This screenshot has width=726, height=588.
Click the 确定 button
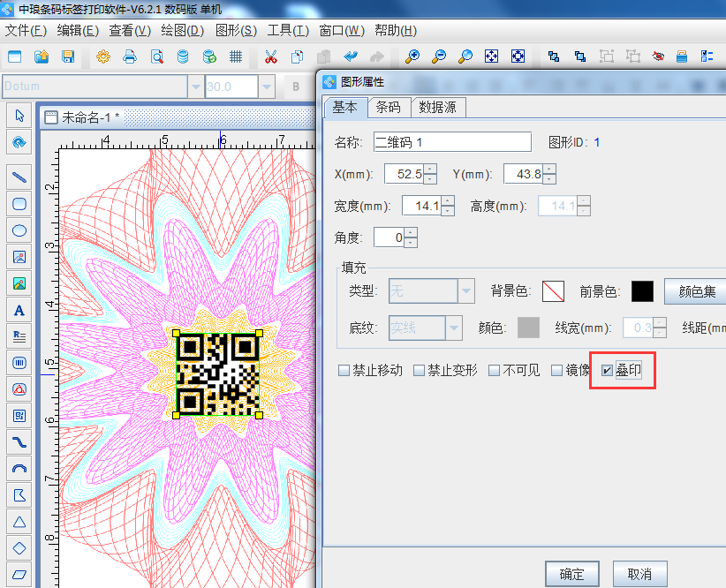point(571,573)
